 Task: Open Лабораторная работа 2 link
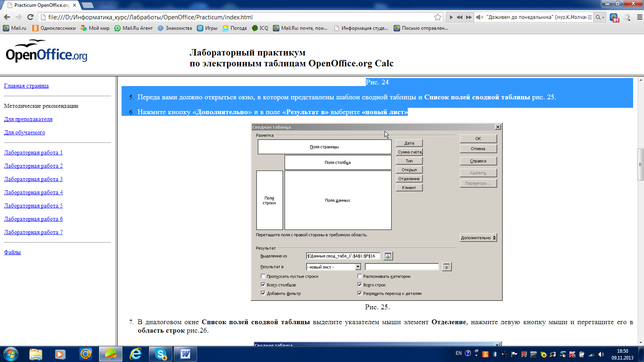pyautogui.click(x=33, y=166)
